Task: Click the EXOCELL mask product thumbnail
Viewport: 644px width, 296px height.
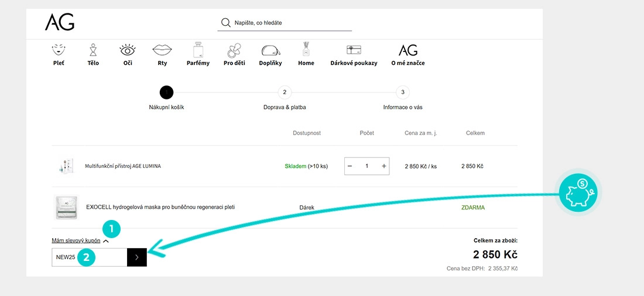Action: pyautogui.click(x=67, y=207)
